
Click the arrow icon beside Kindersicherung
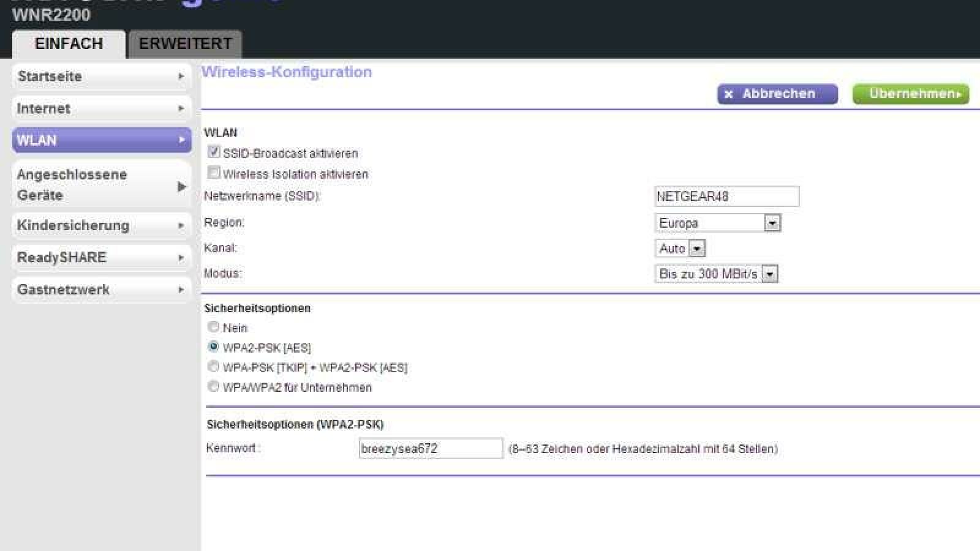[x=180, y=225]
